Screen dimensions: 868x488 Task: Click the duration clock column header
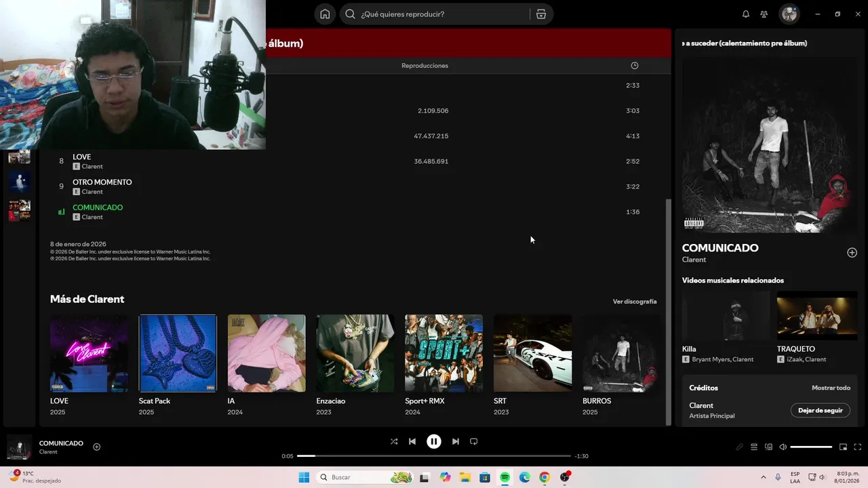[x=635, y=66]
